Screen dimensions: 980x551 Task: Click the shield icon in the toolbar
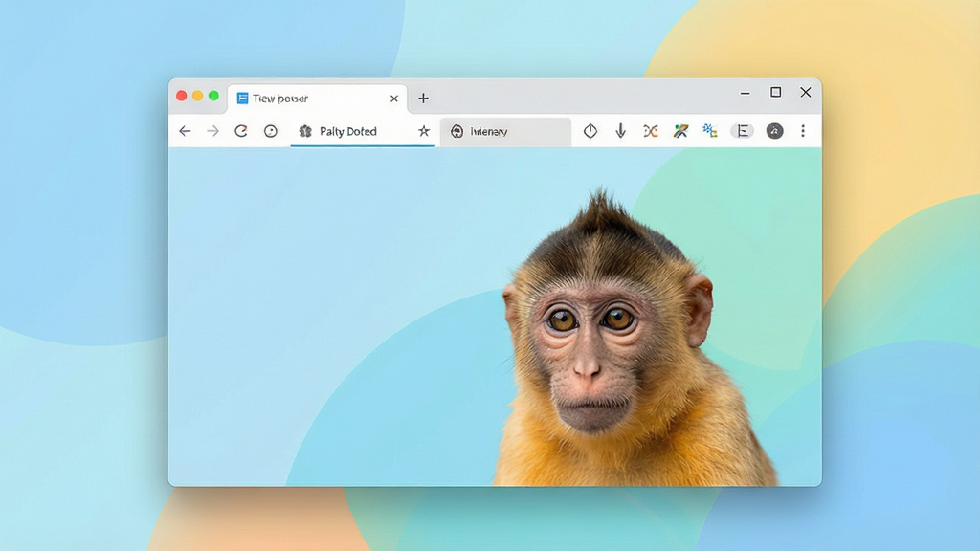pyautogui.click(x=590, y=131)
